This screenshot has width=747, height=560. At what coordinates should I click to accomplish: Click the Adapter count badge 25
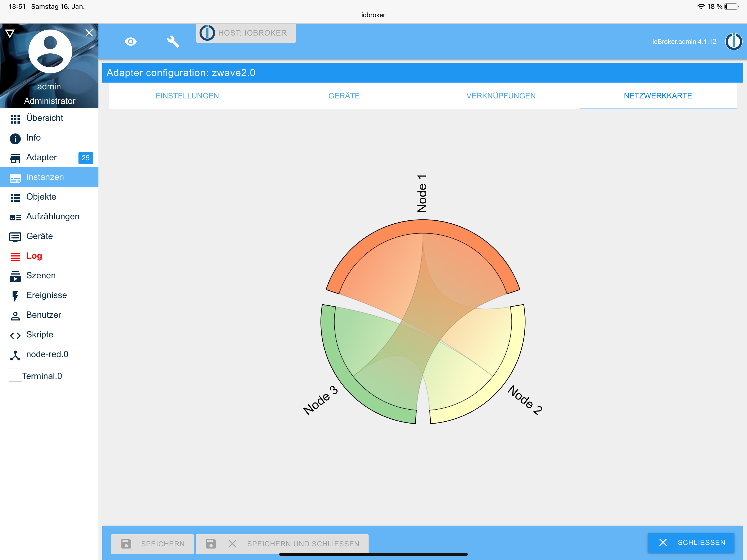[x=85, y=158]
